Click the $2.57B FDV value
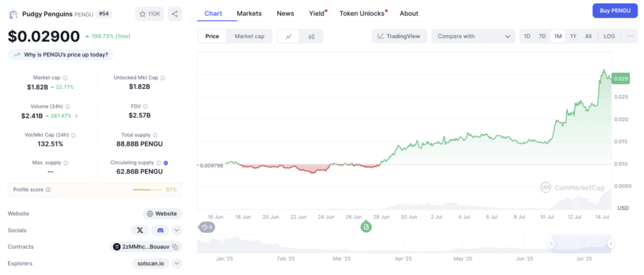Screen dimensions: 644x275 click(x=140, y=116)
